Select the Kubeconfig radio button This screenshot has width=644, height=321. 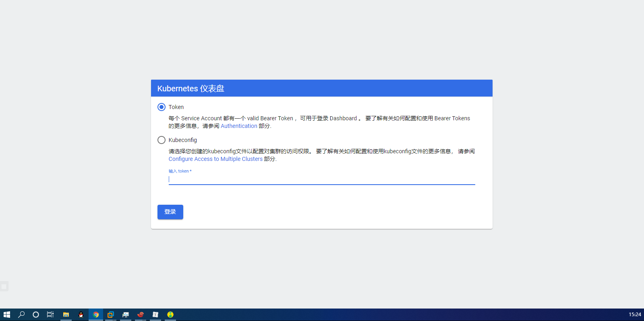point(162,140)
